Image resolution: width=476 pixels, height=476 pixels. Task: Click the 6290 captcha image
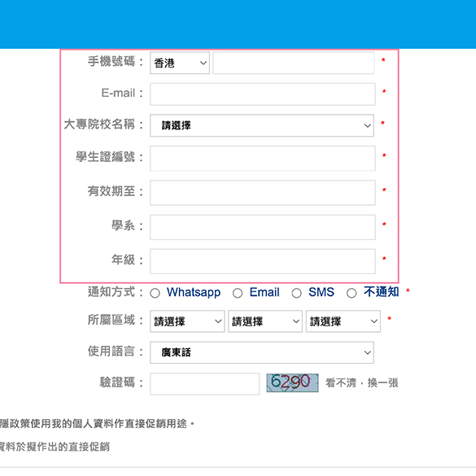click(292, 382)
